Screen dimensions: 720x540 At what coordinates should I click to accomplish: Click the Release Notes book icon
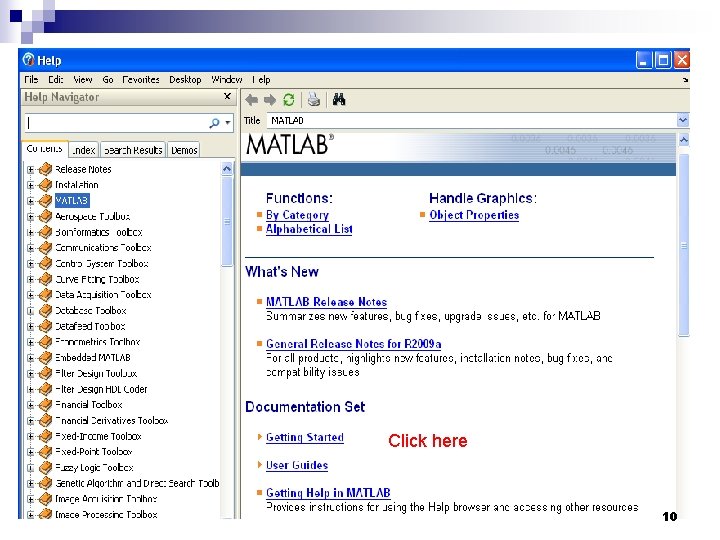[45, 169]
